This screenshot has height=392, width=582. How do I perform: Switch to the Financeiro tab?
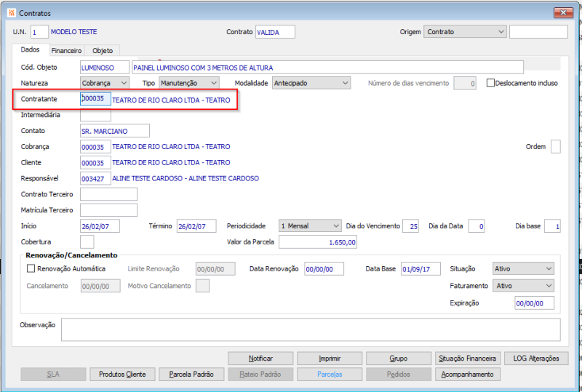[x=66, y=50]
